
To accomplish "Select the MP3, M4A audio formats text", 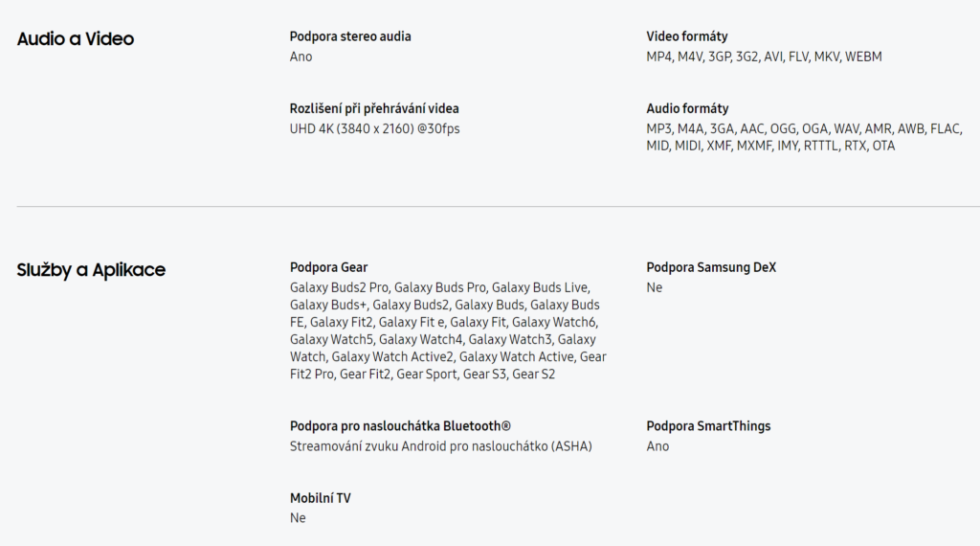I will 804,137.
